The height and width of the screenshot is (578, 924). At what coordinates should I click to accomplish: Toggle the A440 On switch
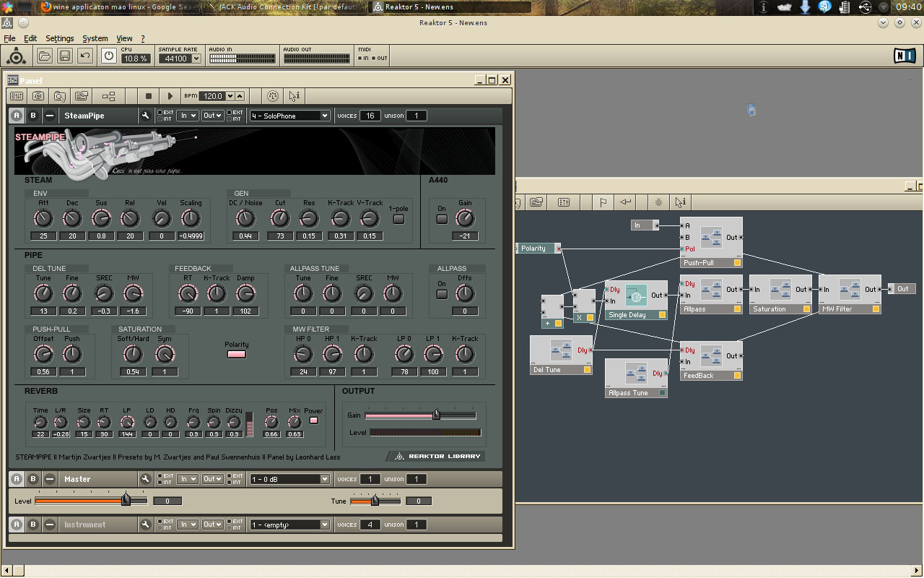(442, 219)
